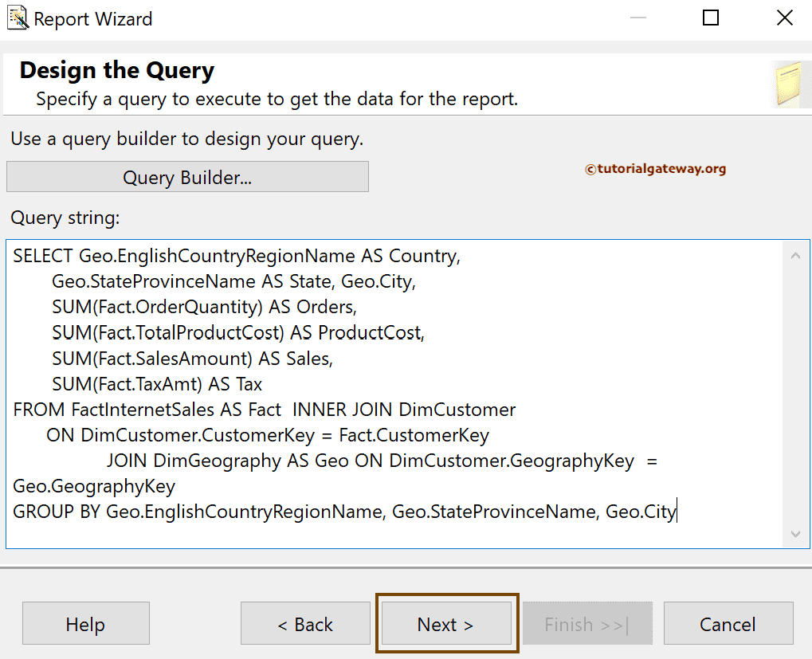Viewport: 812px width, 659px height.
Task: Open the Query Builder
Action: tap(187, 176)
